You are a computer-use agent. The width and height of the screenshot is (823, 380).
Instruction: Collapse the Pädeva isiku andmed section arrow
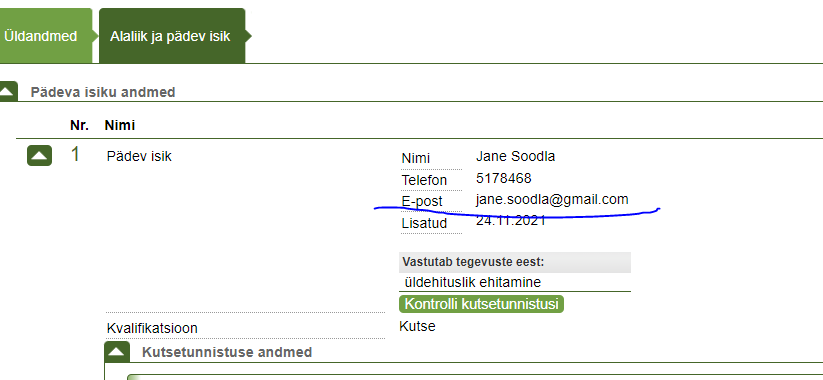8,92
